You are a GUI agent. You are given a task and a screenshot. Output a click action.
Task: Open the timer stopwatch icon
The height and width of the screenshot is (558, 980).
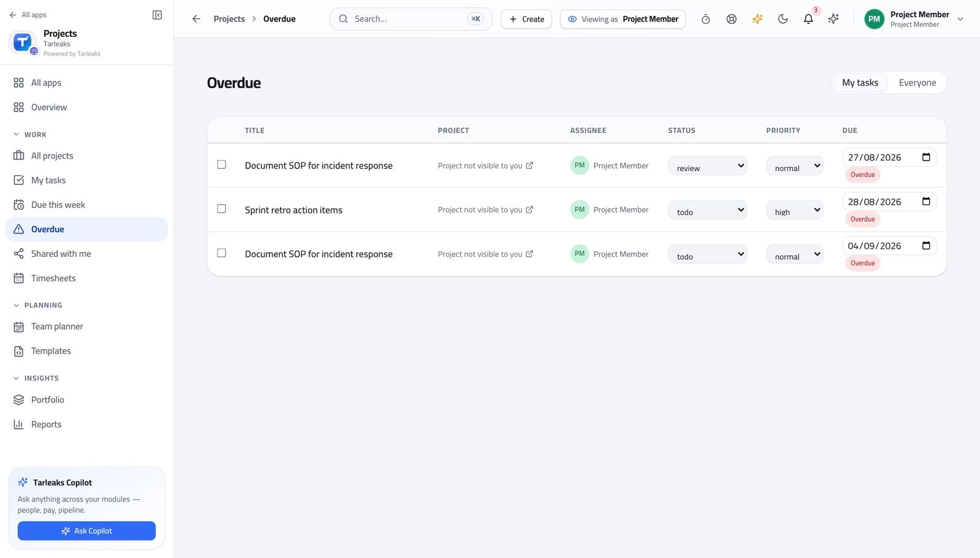[706, 19]
